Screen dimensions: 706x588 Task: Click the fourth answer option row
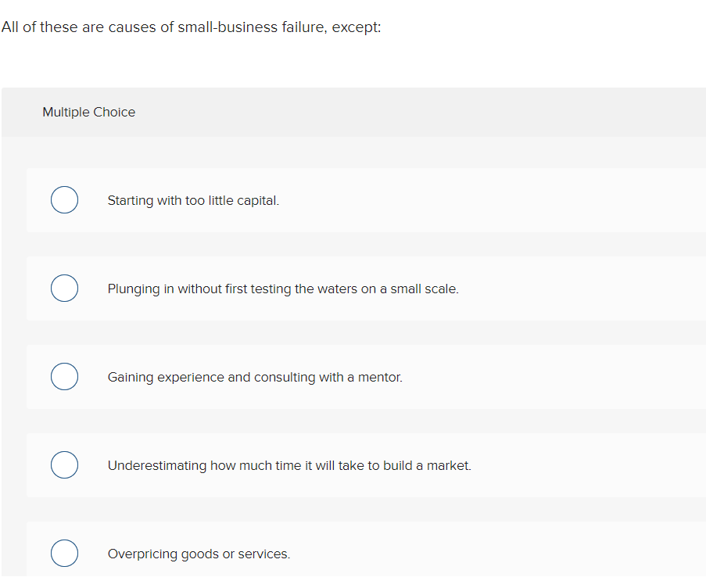[352, 464]
